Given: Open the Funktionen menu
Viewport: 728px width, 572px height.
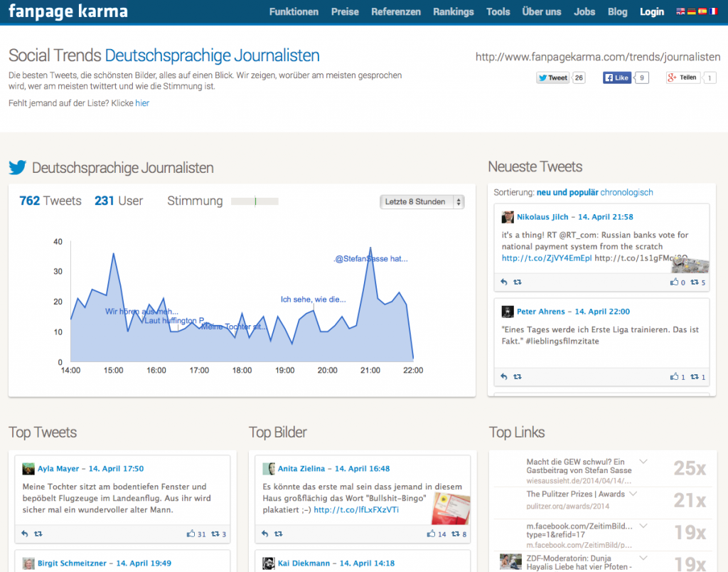Looking at the screenshot, I should click(294, 11).
